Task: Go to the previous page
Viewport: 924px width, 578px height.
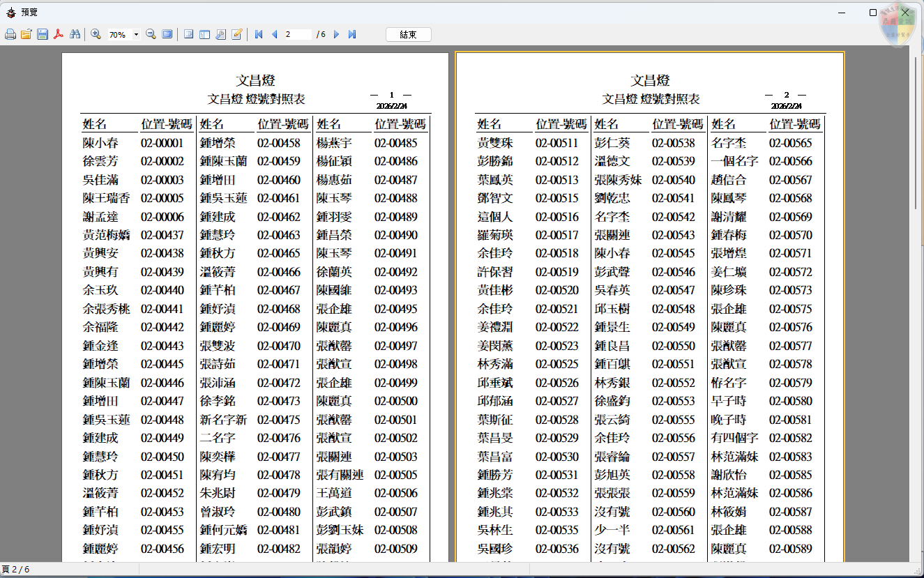Action: click(274, 33)
